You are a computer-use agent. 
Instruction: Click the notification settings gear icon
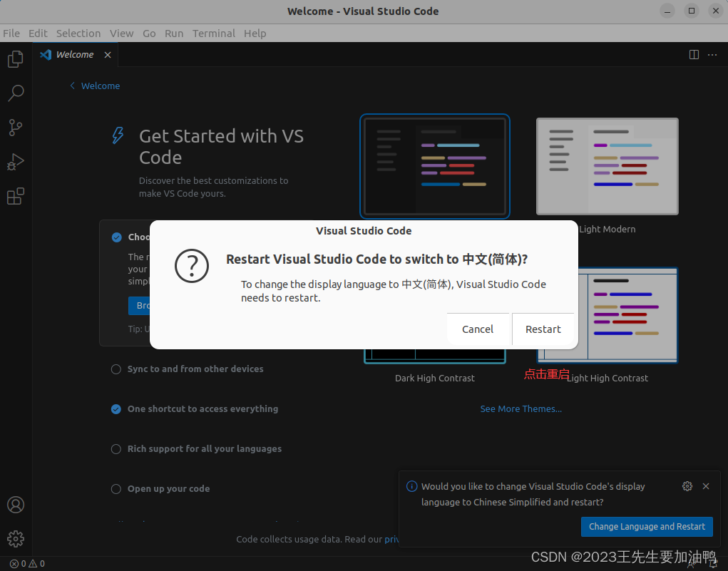(x=687, y=486)
